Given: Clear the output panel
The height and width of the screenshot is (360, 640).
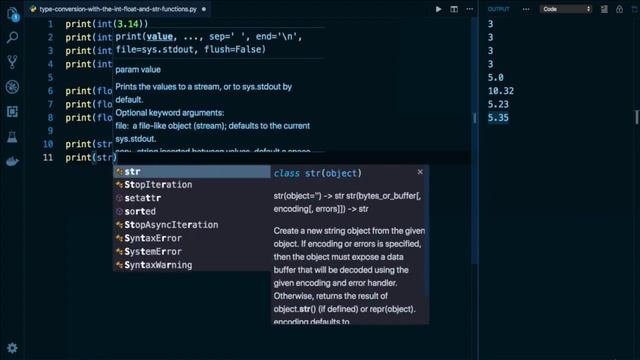Looking at the screenshot, I should pyautogui.click(x=604, y=9).
